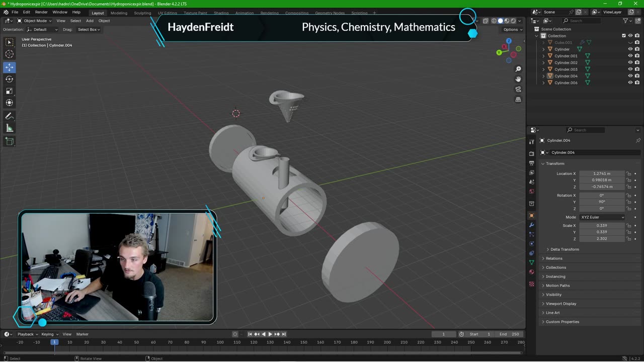Open the File menu
This screenshot has width=644, height=362.
pos(15,12)
